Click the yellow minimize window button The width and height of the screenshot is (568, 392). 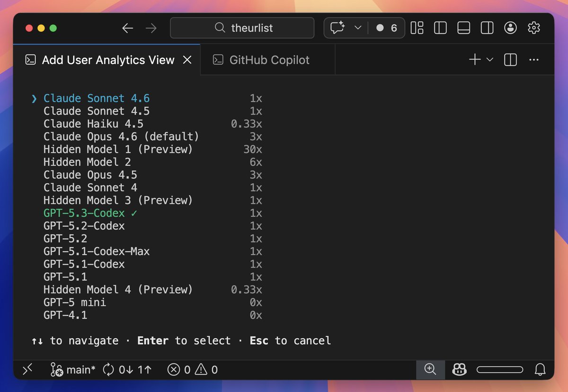click(x=41, y=28)
